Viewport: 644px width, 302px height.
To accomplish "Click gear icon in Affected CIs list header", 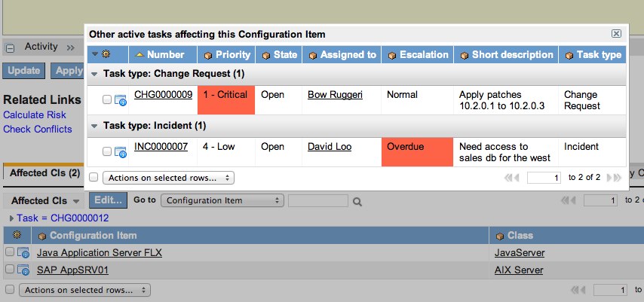I will pyautogui.click(x=17, y=236).
